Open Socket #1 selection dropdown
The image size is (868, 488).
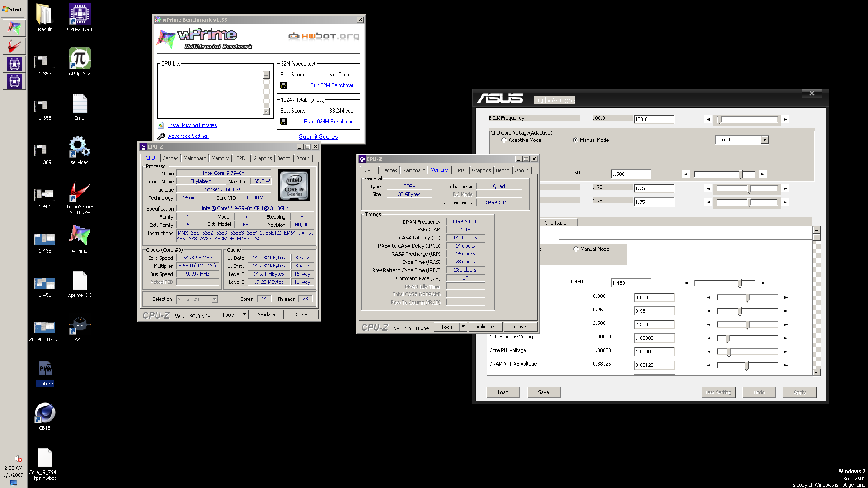[x=214, y=299]
